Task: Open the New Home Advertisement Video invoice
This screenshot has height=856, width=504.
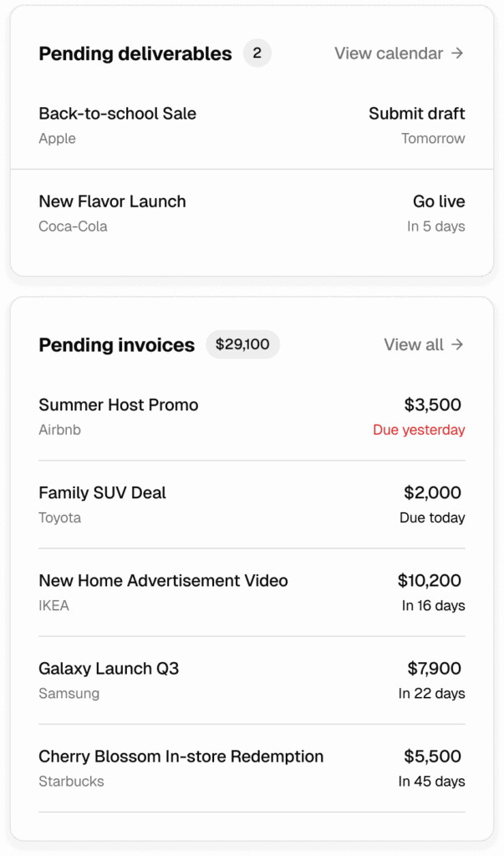Action: click(163, 581)
